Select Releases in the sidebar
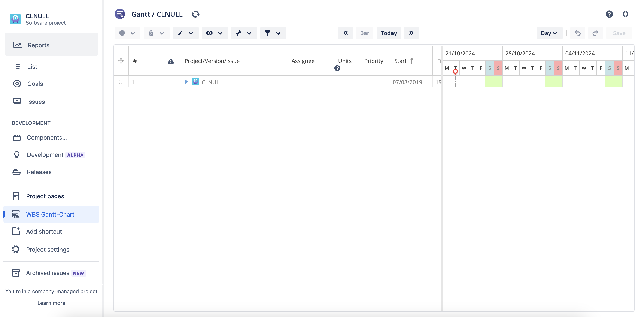The height and width of the screenshot is (317, 644). [39, 172]
